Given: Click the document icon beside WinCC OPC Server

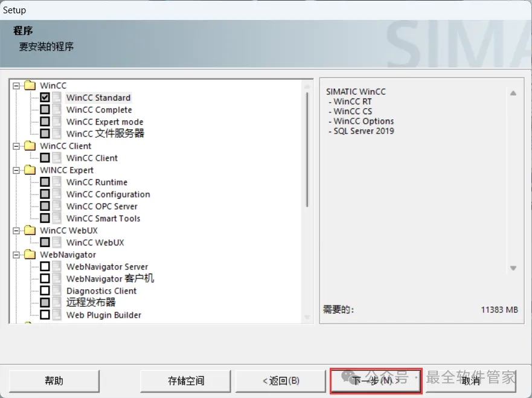Looking at the screenshot, I should tap(57, 206).
